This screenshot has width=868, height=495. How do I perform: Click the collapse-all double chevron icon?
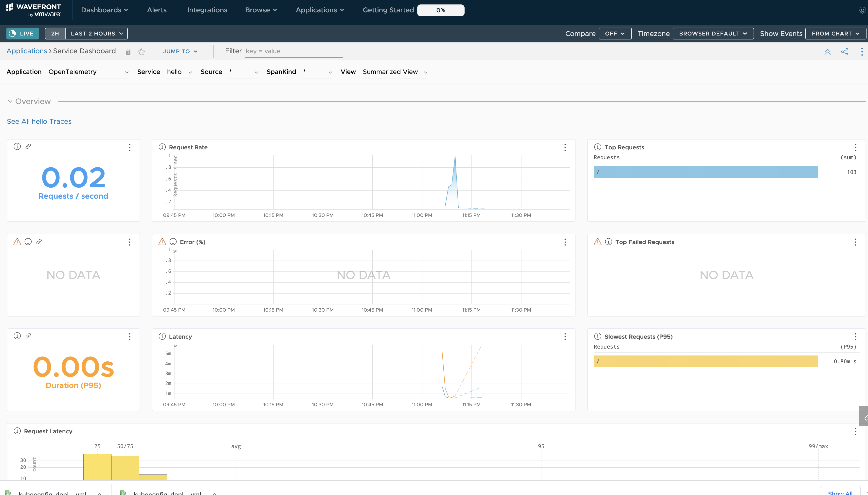coord(827,52)
